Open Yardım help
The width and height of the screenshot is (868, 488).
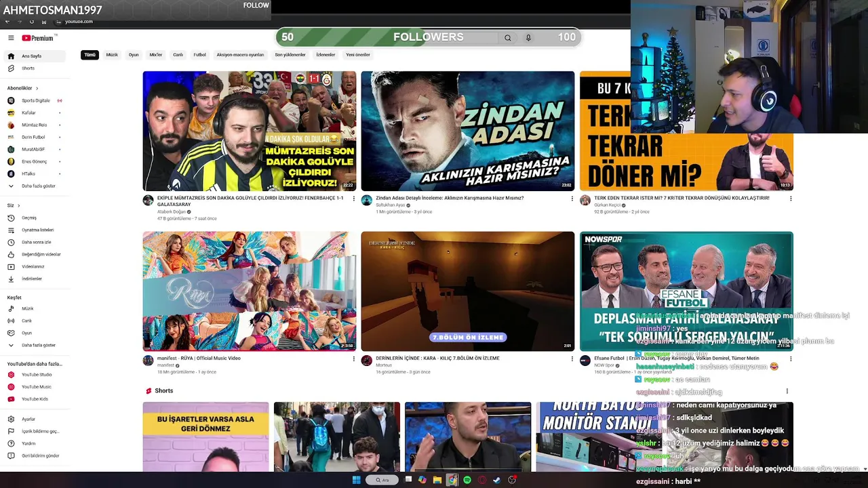click(34, 443)
